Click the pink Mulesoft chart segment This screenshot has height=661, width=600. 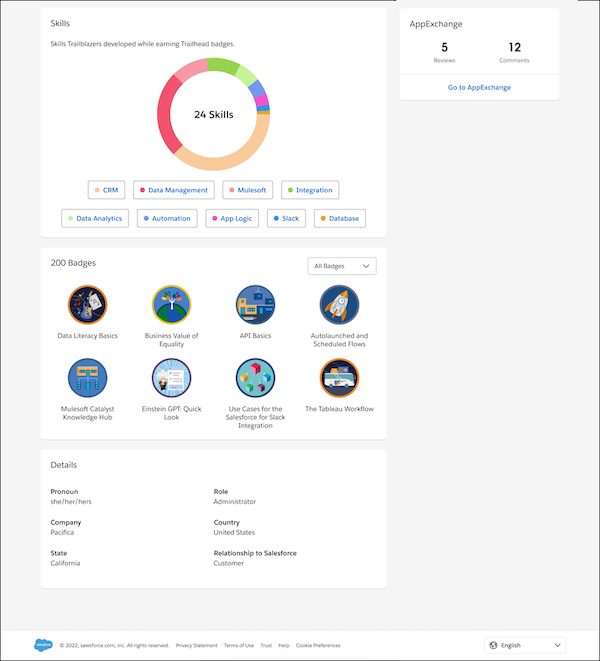point(190,70)
